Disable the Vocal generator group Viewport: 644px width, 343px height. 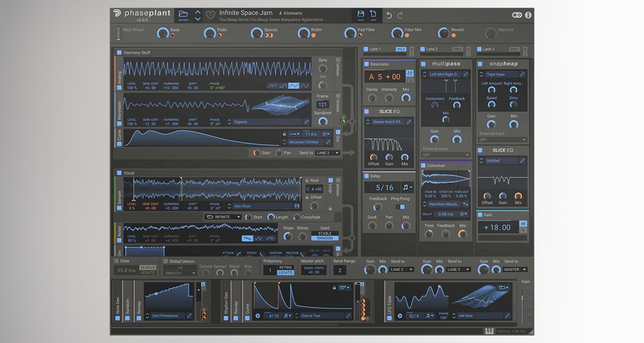pyautogui.click(x=119, y=173)
